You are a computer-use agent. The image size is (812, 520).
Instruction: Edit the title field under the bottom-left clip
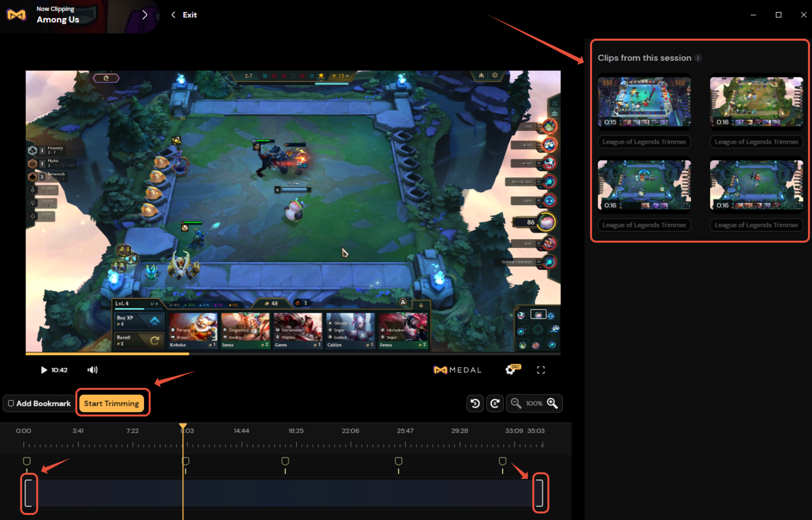644,225
